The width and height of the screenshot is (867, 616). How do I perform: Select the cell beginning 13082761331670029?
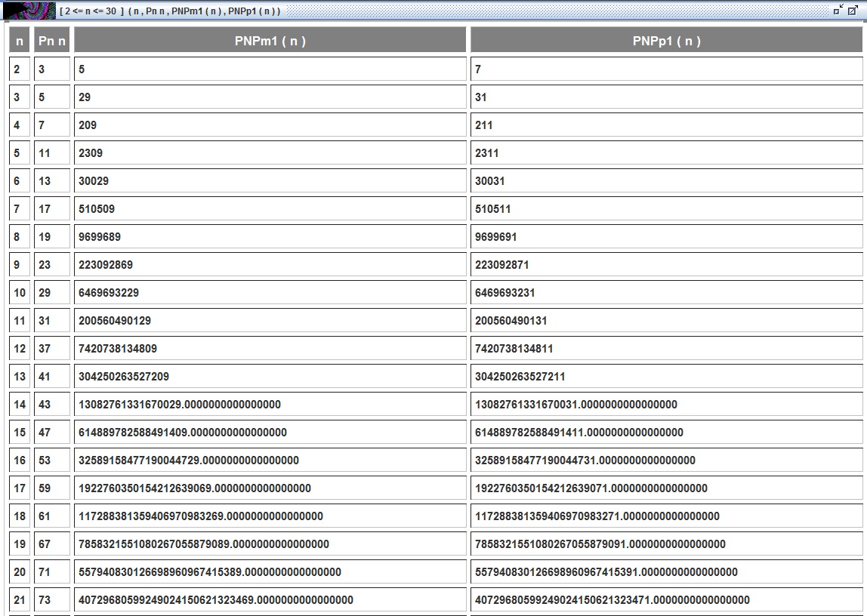[270, 405]
